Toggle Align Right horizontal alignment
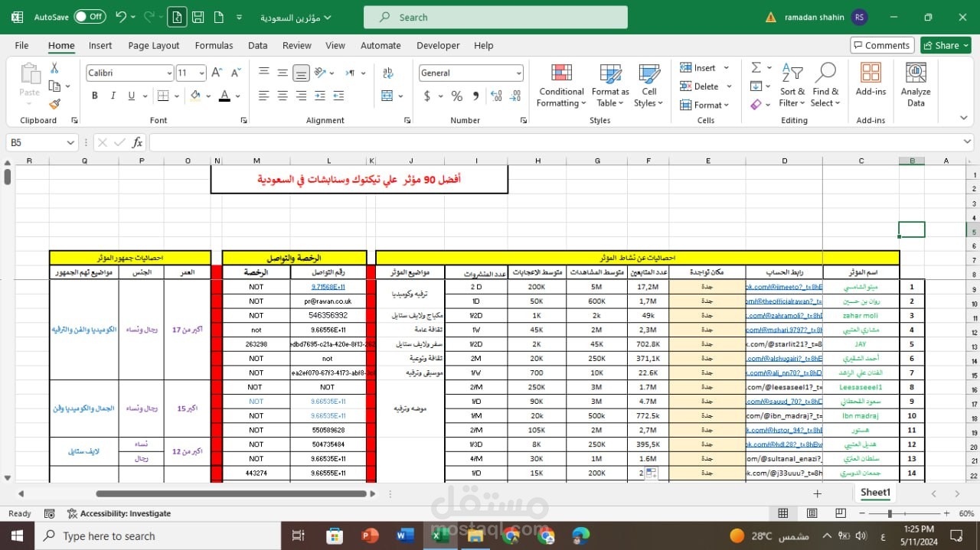The height and width of the screenshot is (550, 980). [x=301, y=96]
